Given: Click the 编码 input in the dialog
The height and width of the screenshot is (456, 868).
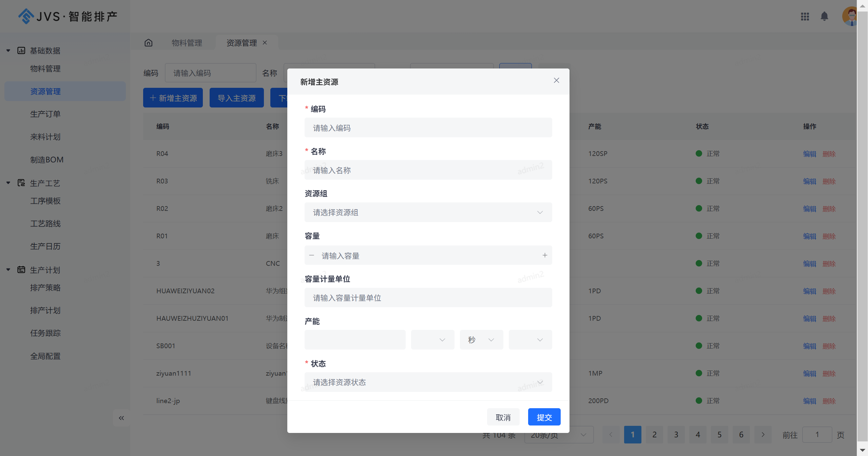Looking at the screenshot, I should [428, 128].
